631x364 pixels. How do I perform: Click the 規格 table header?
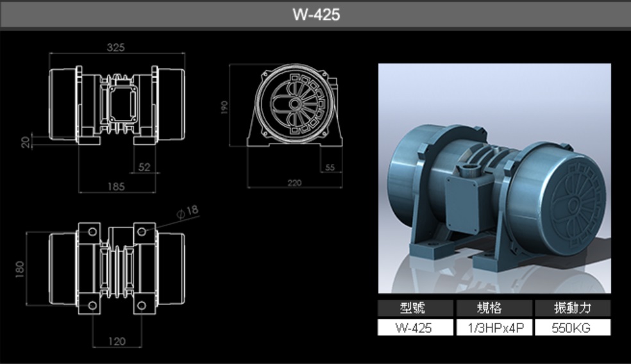(x=494, y=308)
